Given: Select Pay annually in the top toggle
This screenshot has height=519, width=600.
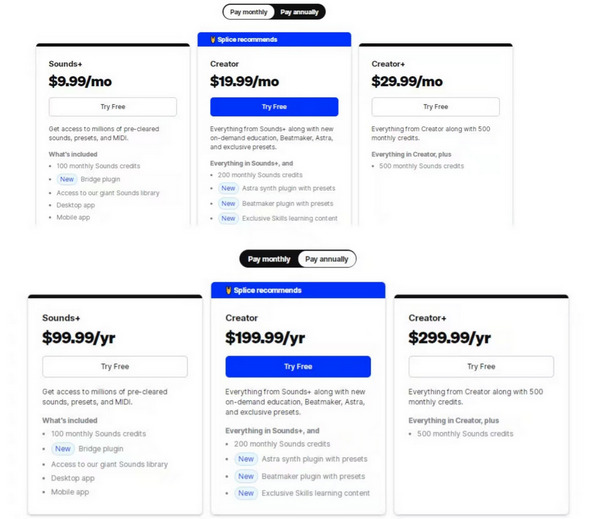Looking at the screenshot, I should [x=299, y=12].
